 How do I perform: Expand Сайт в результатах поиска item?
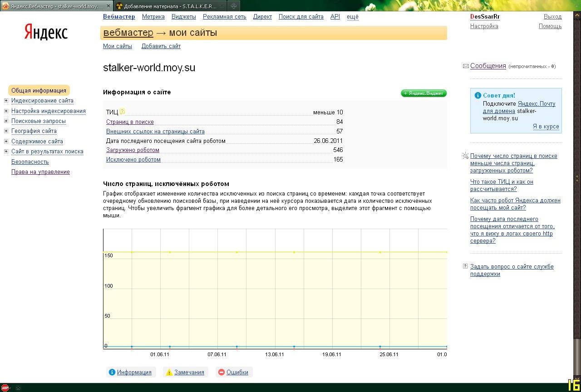click(x=6, y=151)
